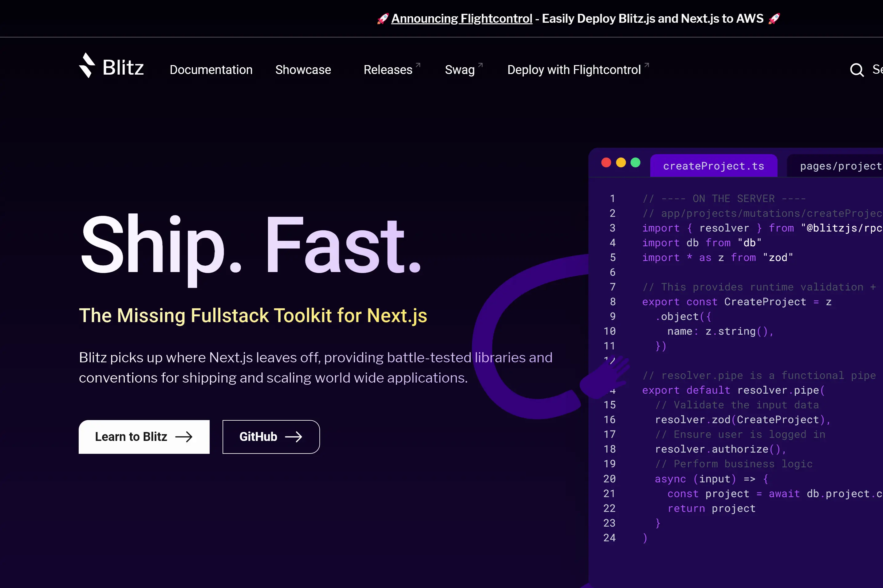Click the yellow window dot

621,162
